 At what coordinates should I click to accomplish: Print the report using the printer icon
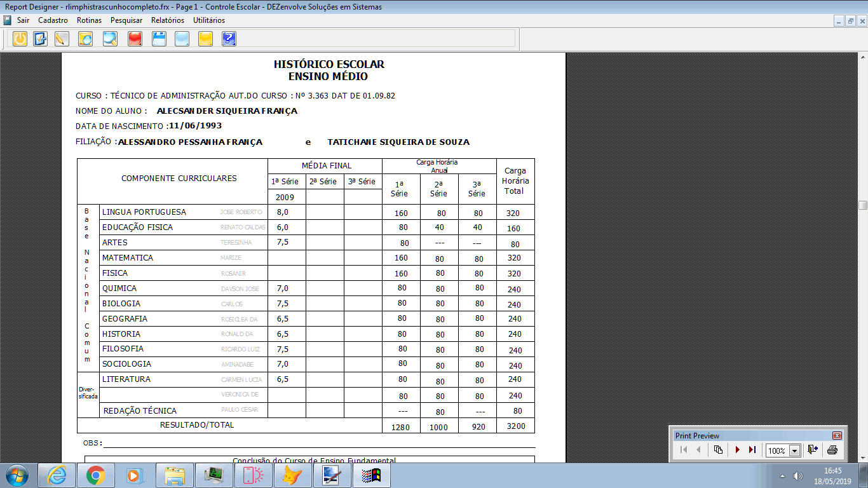coord(832,450)
